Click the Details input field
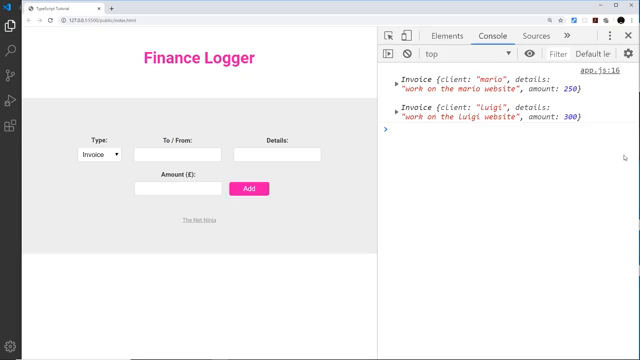 tap(277, 155)
